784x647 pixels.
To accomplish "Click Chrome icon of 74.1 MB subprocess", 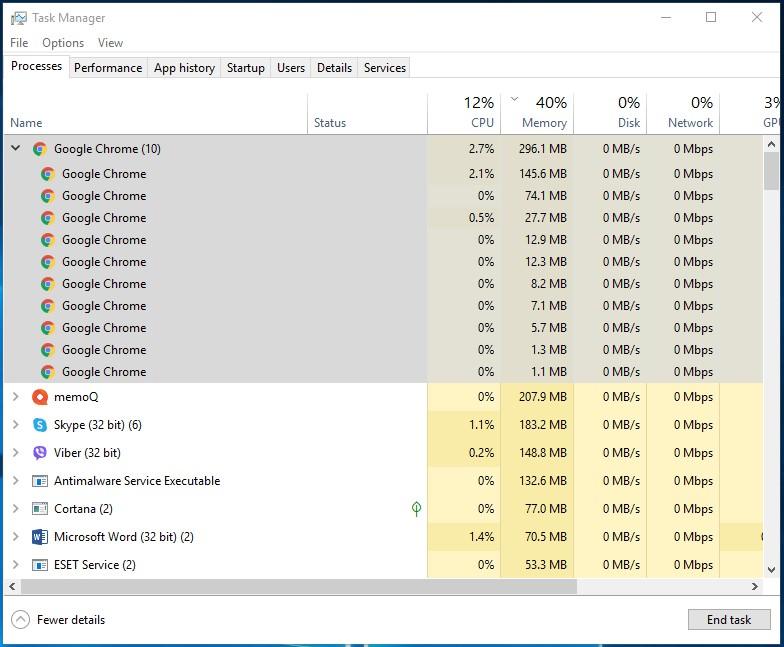I will (48, 196).
